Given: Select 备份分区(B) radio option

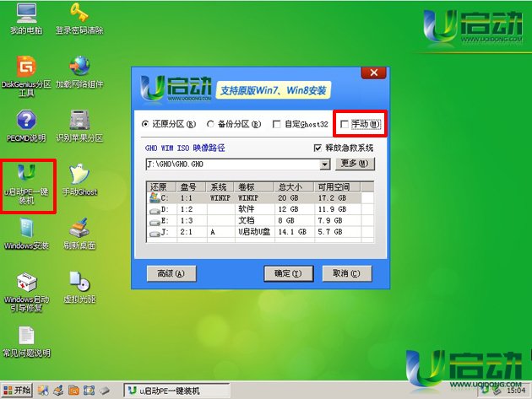Looking at the screenshot, I should (x=234, y=124).
